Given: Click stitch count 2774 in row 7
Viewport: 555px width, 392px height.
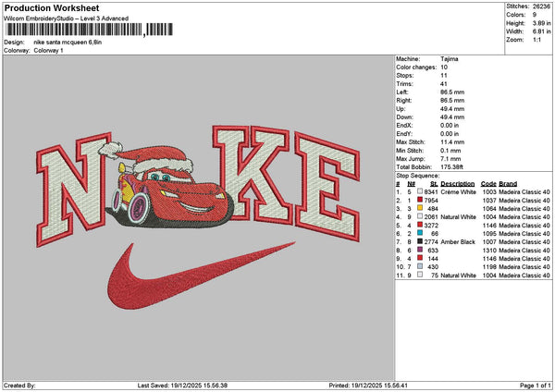Looking at the screenshot, I should [x=431, y=241].
